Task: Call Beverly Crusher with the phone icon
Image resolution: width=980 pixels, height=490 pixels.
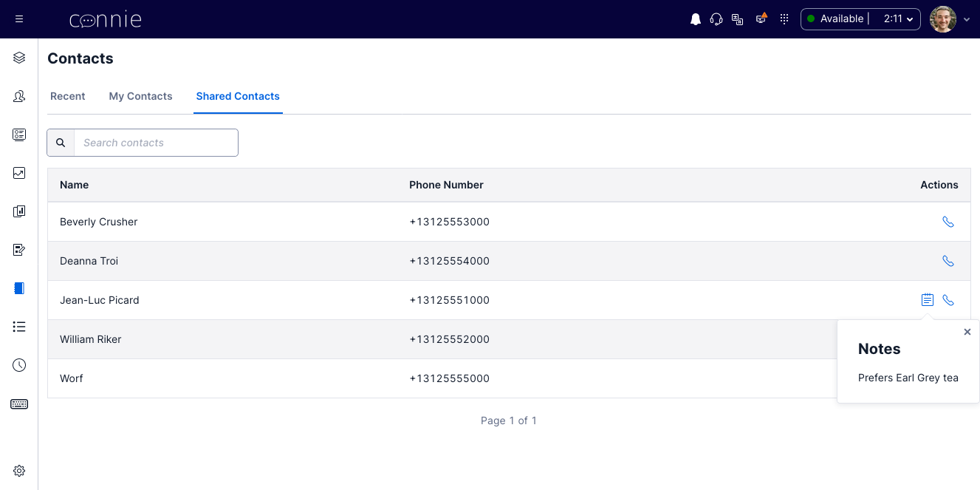Action: click(948, 222)
